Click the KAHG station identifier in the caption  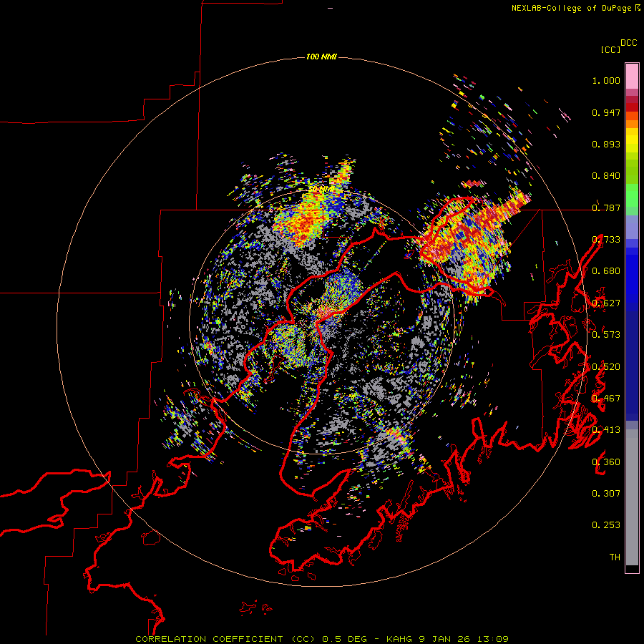click(x=399, y=639)
